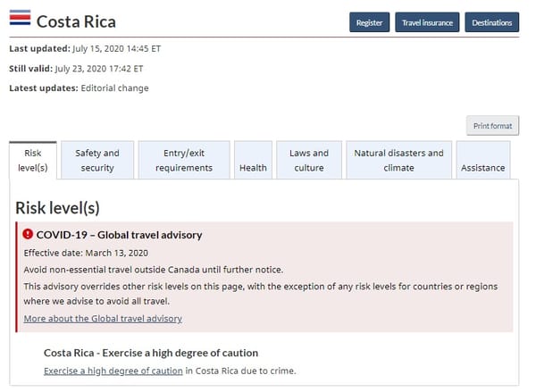Open the Entry/exit requirements tab
The image size is (536, 392).
[x=184, y=161]
